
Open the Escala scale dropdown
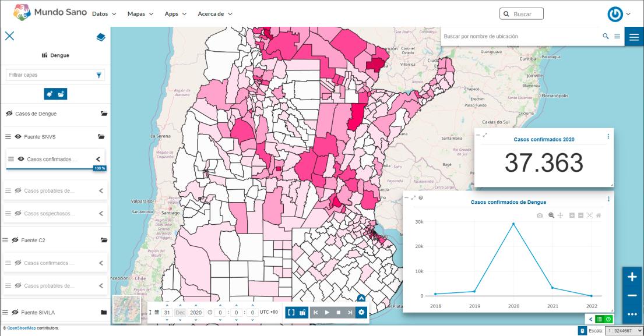(618, 331)
